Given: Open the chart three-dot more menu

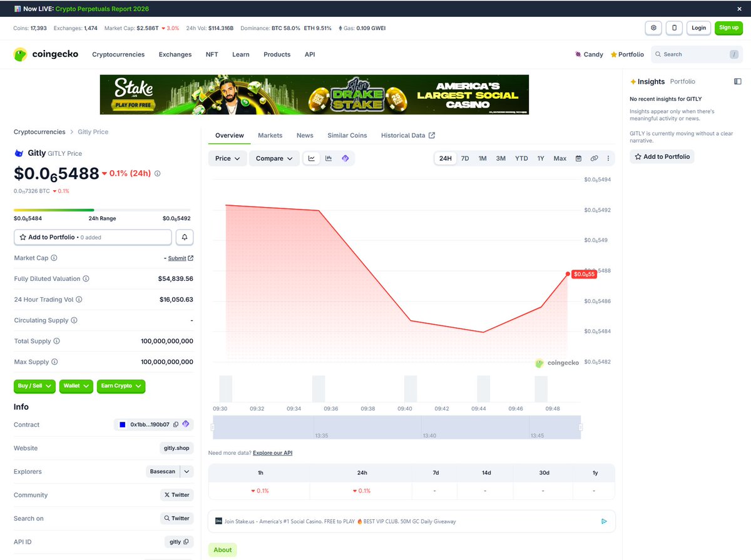Looking at the screenshot, I should point(608,158).
